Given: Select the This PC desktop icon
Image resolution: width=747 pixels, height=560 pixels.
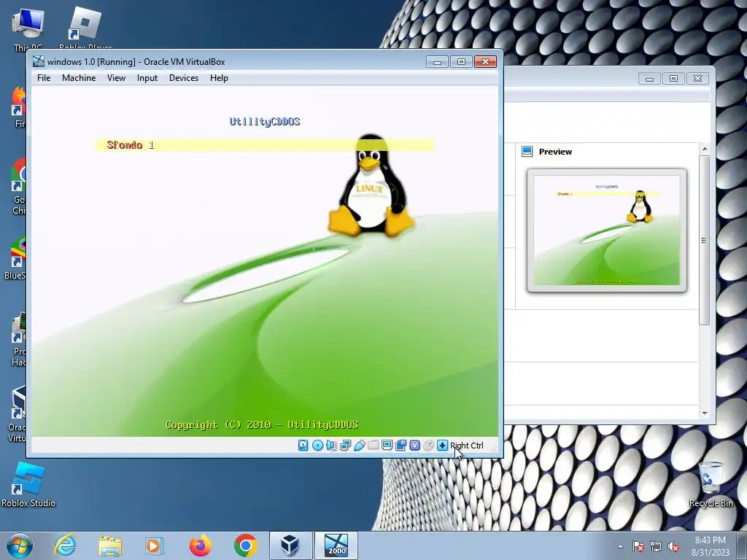Looking at the screenshot, I should (x=28, y=28).
